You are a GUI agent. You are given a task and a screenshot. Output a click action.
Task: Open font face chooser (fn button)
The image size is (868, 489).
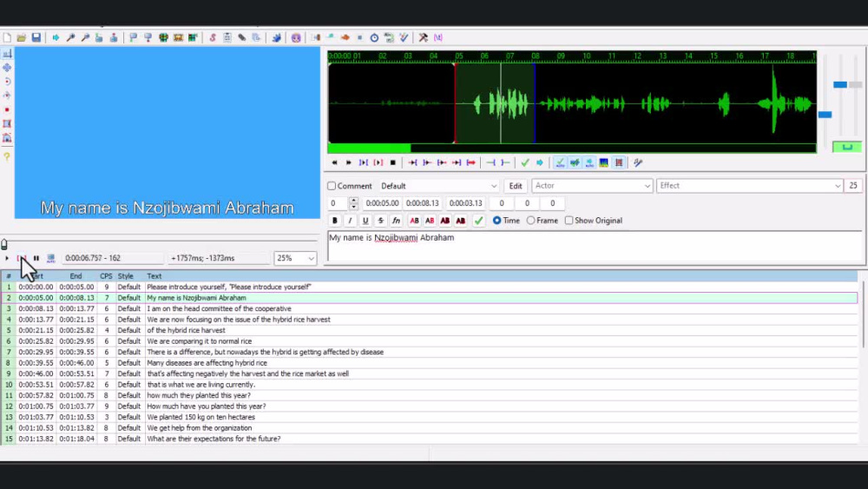click(397, 221)
